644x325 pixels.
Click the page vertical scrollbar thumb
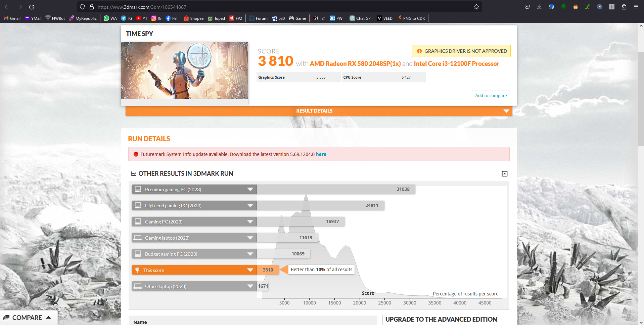pos(641,99)
